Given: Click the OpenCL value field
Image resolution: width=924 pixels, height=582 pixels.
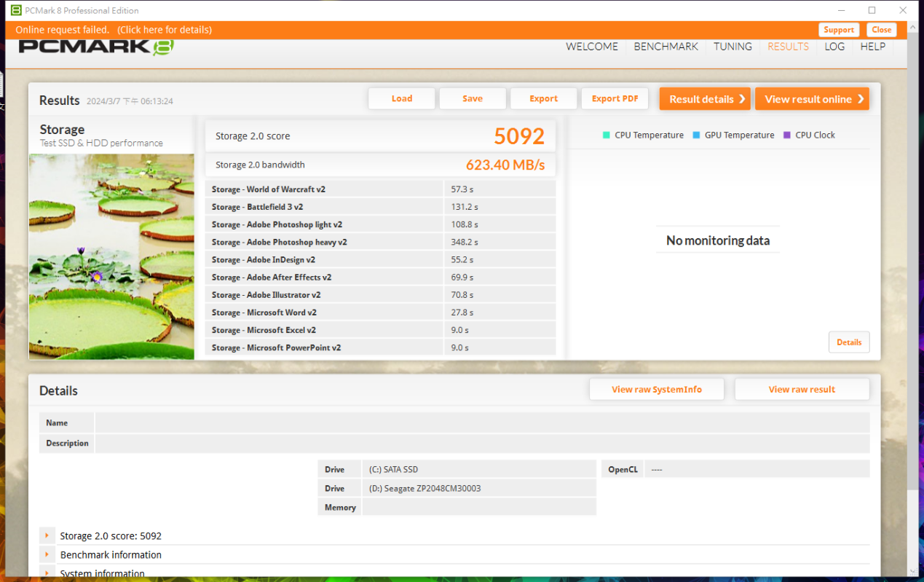Looking at the screenshot, I should coord(757,469).
